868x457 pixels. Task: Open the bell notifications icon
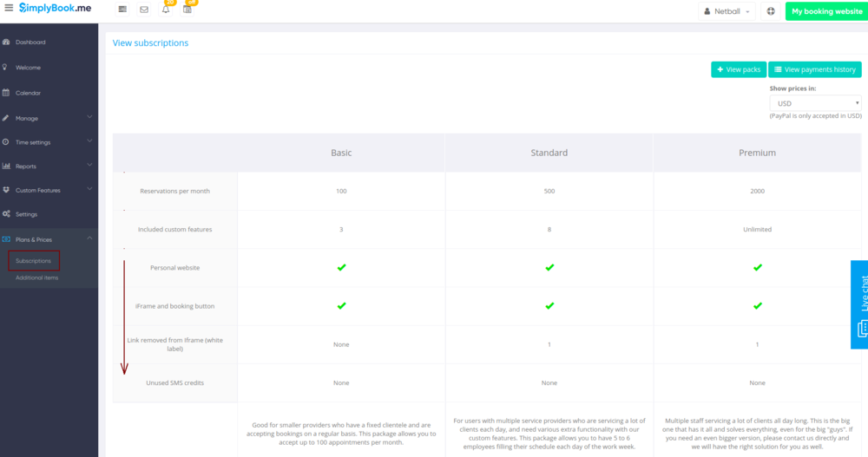click(166, 10)
